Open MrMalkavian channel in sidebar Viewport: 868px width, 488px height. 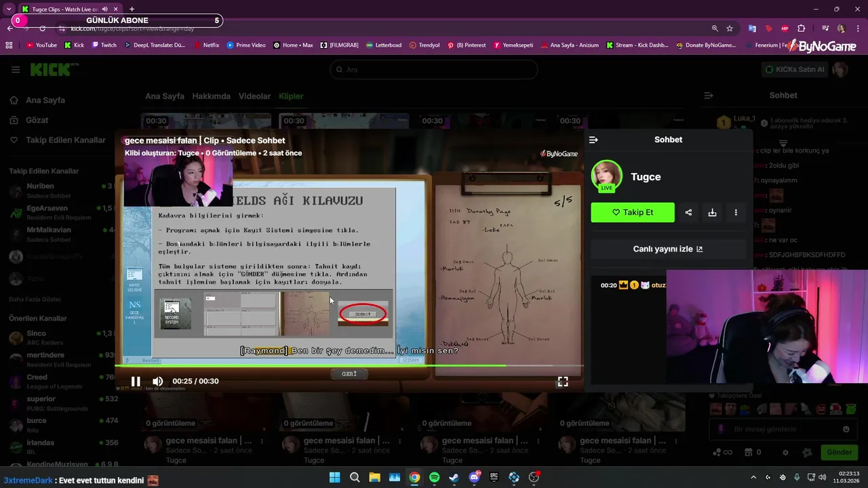pyautogui.click(x=60, y=234)
